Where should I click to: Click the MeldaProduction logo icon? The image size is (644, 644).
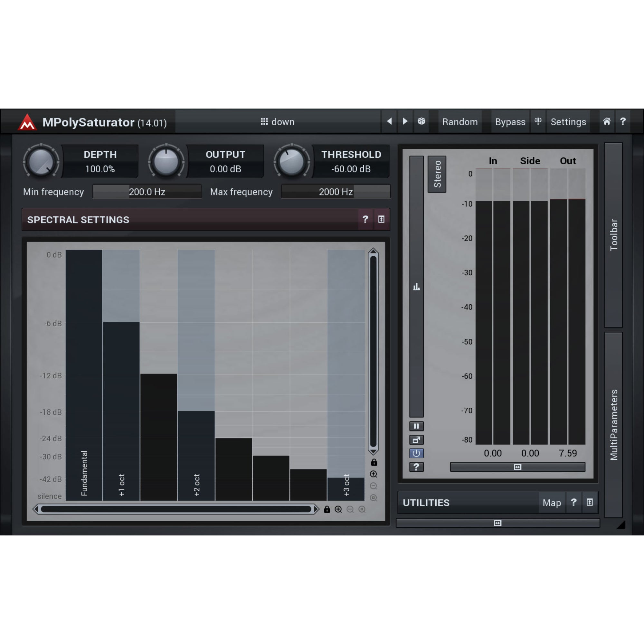[27, 122]
